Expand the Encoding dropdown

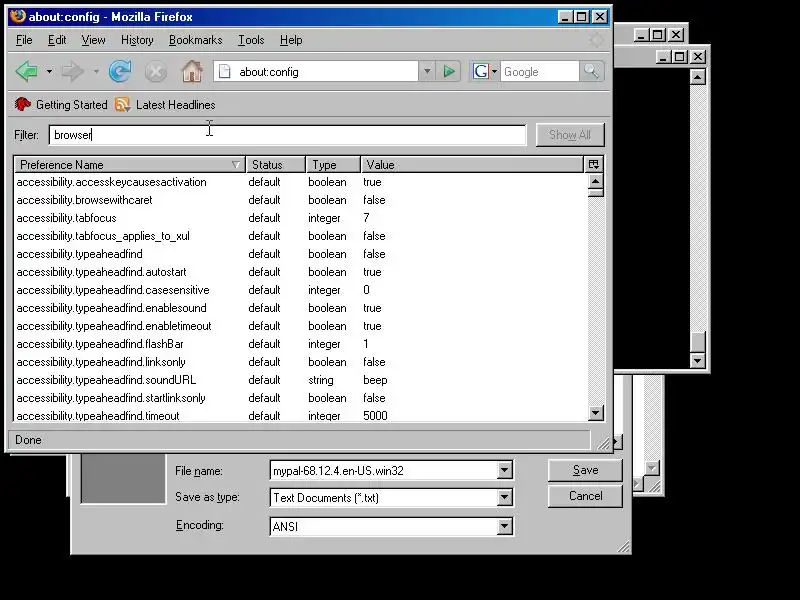[505, 526]
